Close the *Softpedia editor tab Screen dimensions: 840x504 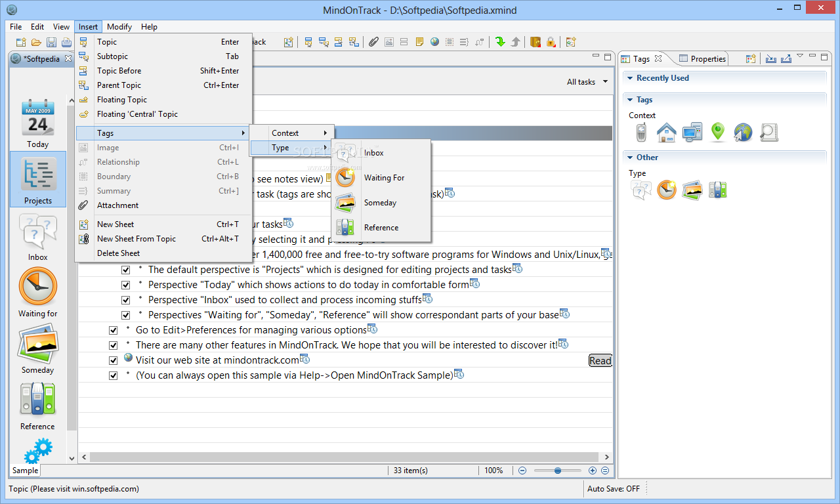(x=68, y=59)
